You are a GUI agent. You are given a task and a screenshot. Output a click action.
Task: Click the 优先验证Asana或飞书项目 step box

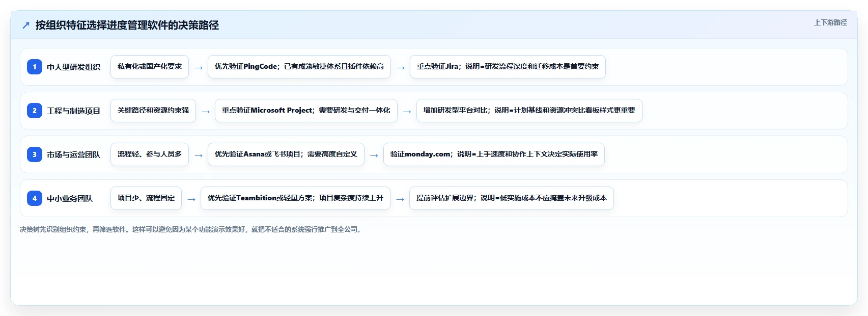tap(286, 154)
